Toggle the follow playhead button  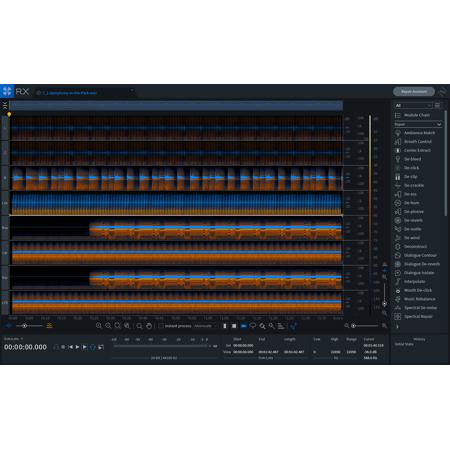click(101, 347)
